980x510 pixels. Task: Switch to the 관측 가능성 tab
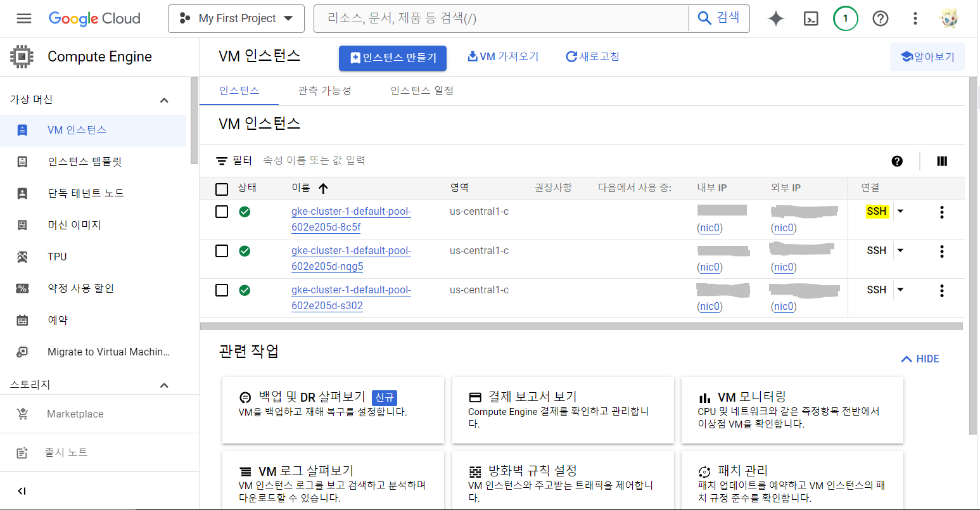tap(324, 91)
